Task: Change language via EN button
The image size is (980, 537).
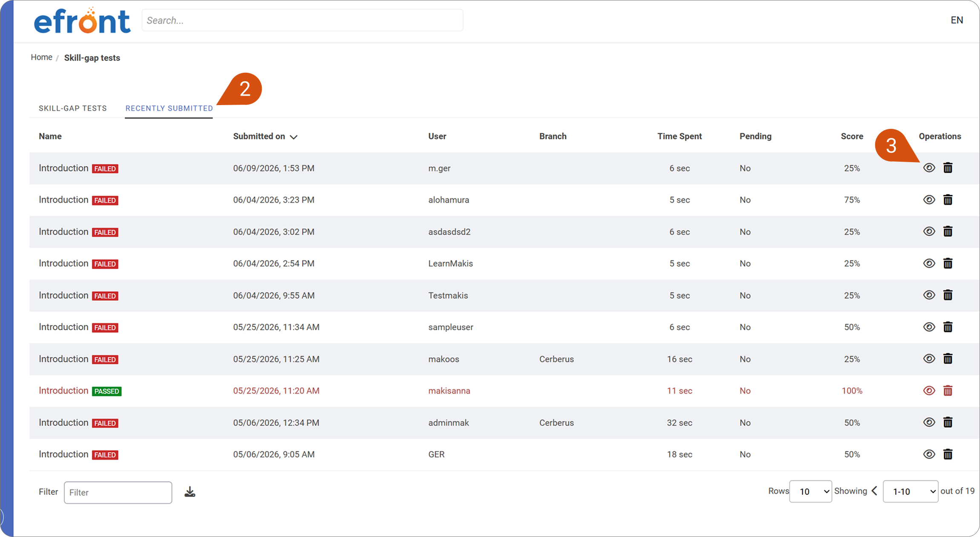Action: tap(957, 20)
